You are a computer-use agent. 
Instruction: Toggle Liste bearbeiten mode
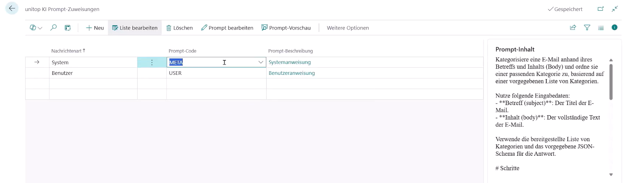135,28
